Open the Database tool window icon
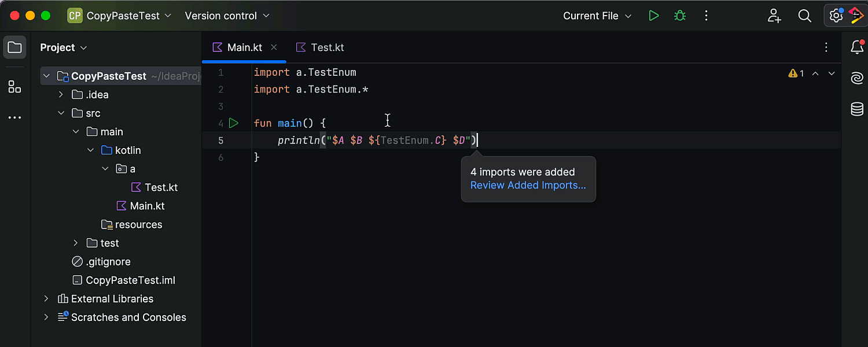868x347 pixels. 857,109
